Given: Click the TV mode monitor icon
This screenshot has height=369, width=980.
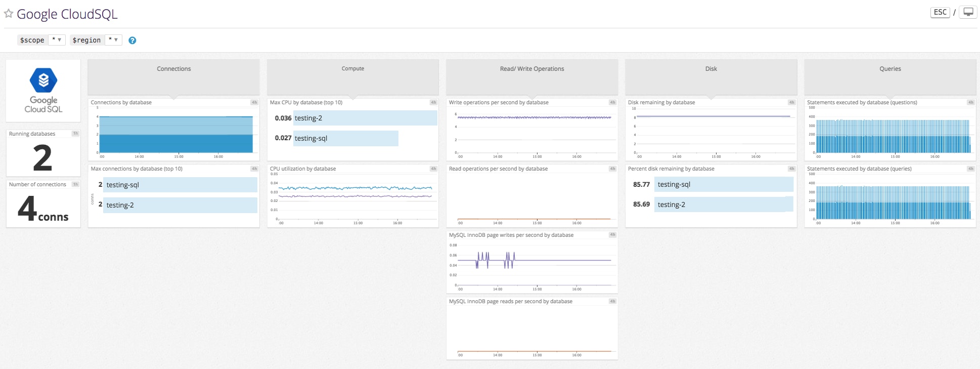Looking at the screenshot, I should (968, 12).
